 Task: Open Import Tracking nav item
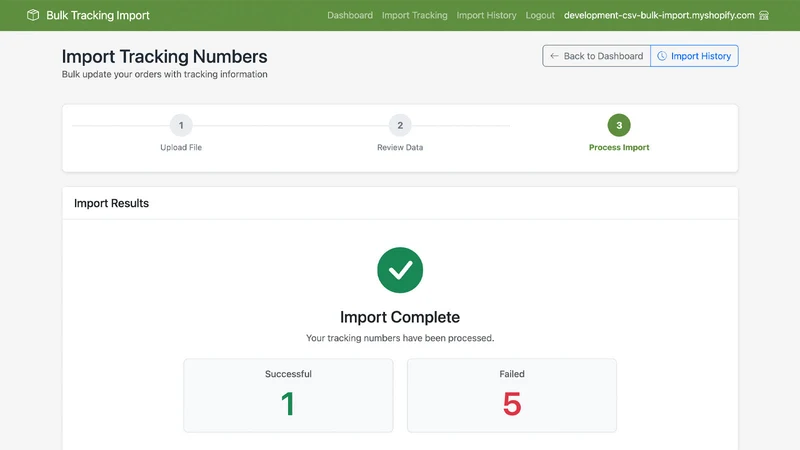414,15
